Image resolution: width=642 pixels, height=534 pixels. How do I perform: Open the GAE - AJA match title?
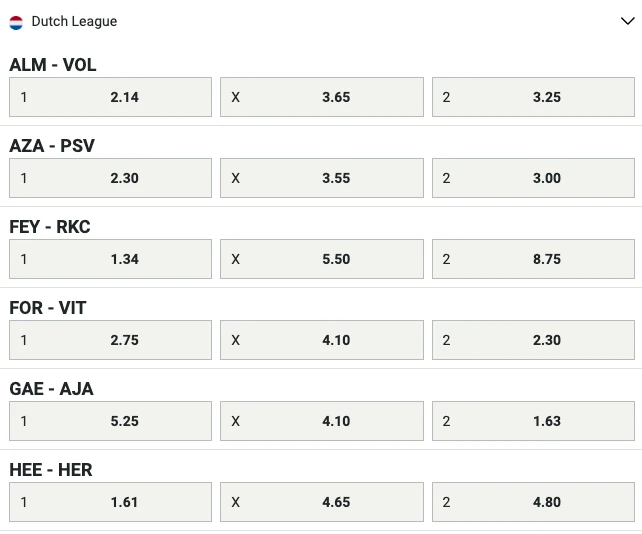(51, 389)
